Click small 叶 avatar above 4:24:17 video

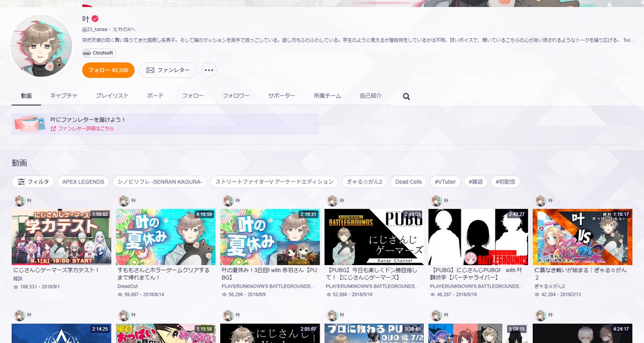[540, 315]
